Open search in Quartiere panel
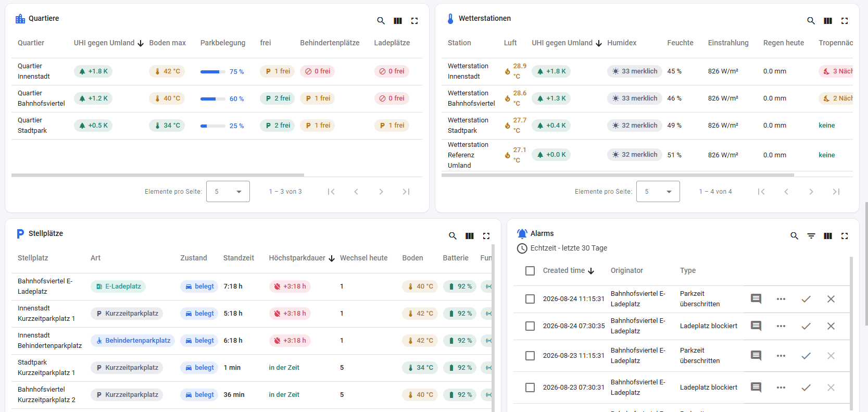The image size is (868, 412). (381, 21)
